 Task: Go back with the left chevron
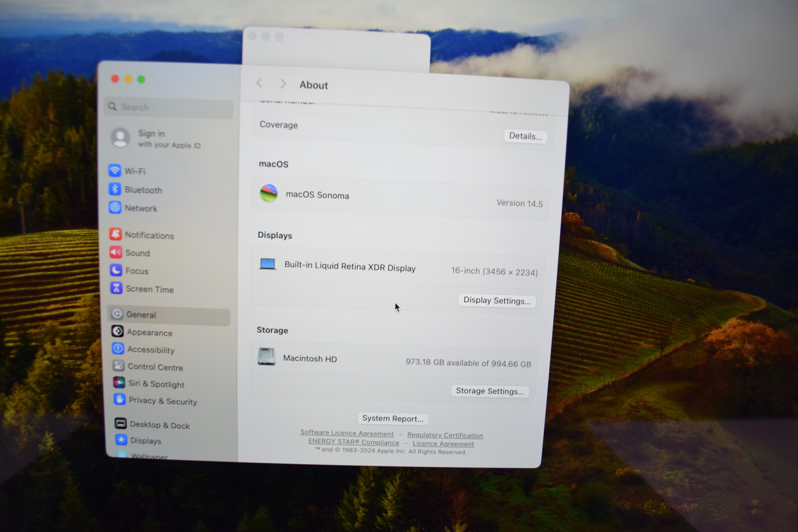pyautogui.click(x=260, y=83)
